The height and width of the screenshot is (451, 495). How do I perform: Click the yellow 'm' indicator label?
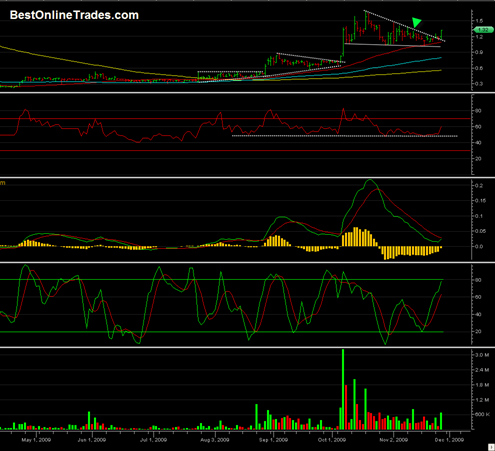coord(3,183)
